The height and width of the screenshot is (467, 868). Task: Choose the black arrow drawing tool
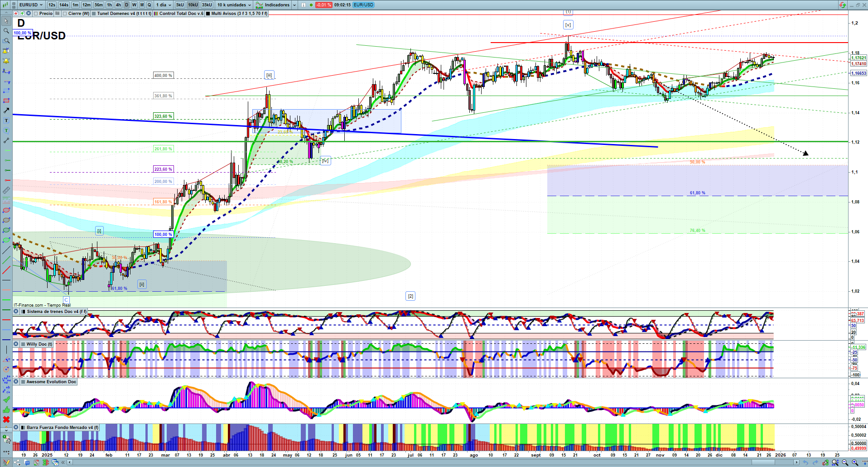pos(6,111)
